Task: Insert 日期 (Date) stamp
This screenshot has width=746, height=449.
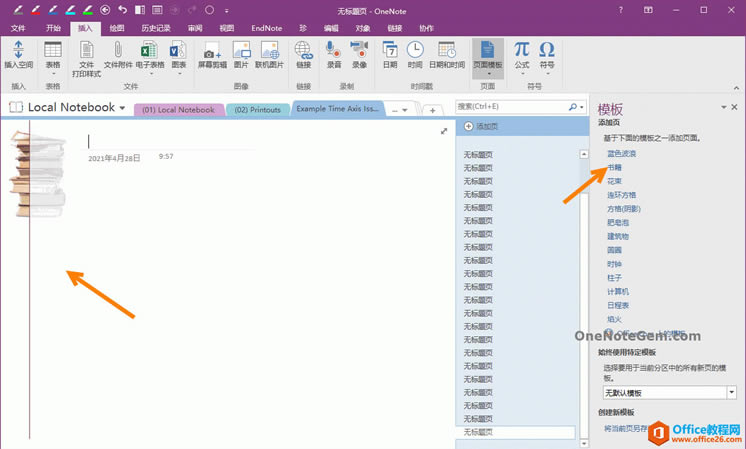Action: pyautogui.click(x=390, y=55)
